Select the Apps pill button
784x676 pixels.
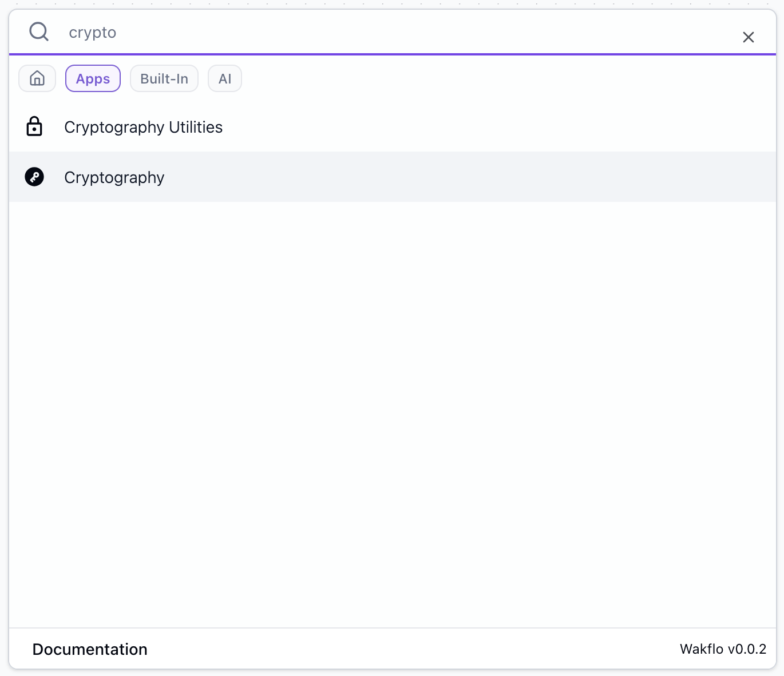coord(93,78)
